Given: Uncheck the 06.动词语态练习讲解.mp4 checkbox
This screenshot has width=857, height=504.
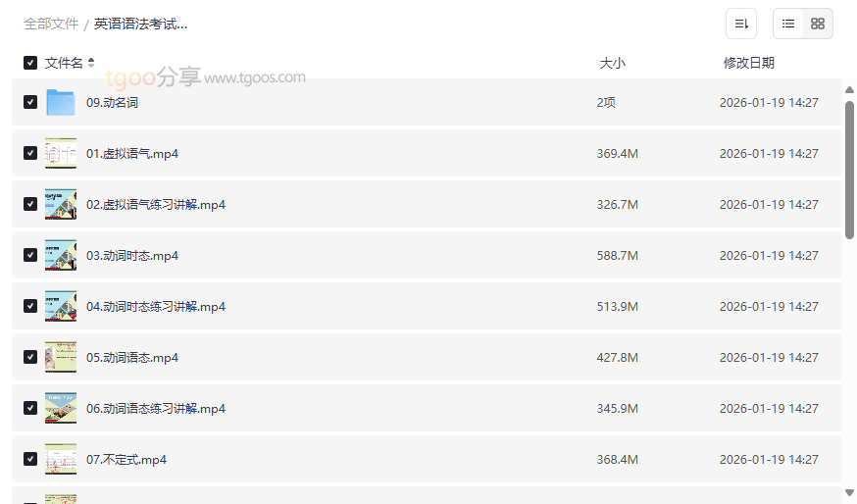Looking at the screenshot, I should pyautogui.click(x=30, y=408).
